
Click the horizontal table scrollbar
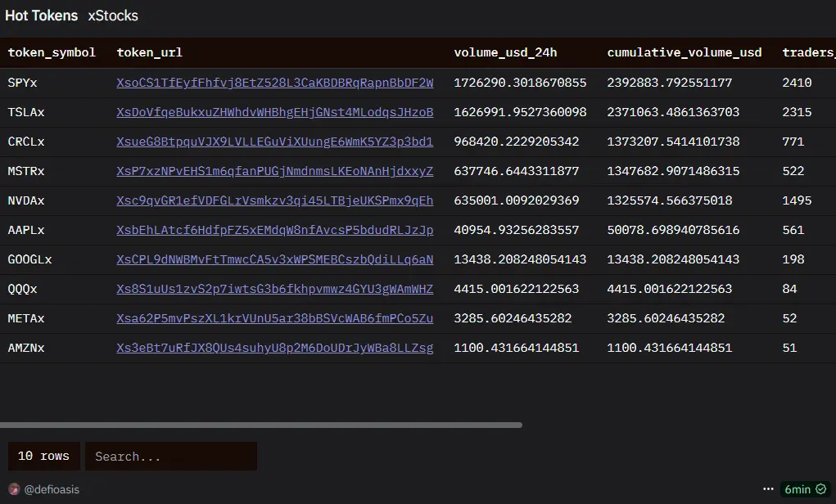262,425
